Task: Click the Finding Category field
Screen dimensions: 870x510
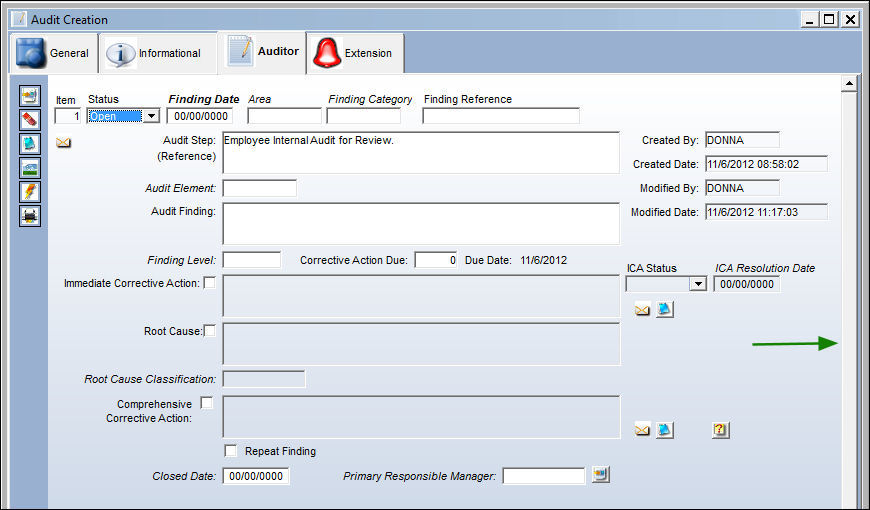Action: tap(363, 116)
